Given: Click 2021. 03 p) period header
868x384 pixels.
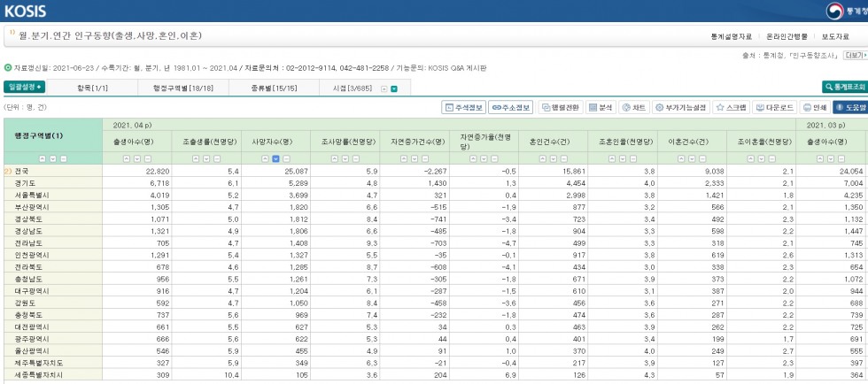Looking at the screenshot, I should [x=825, y=125].
